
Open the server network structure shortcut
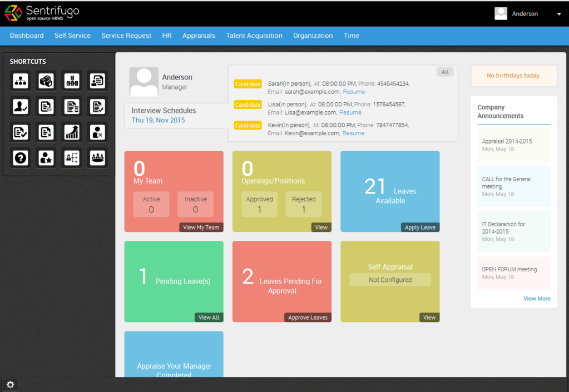pos(72,81)
